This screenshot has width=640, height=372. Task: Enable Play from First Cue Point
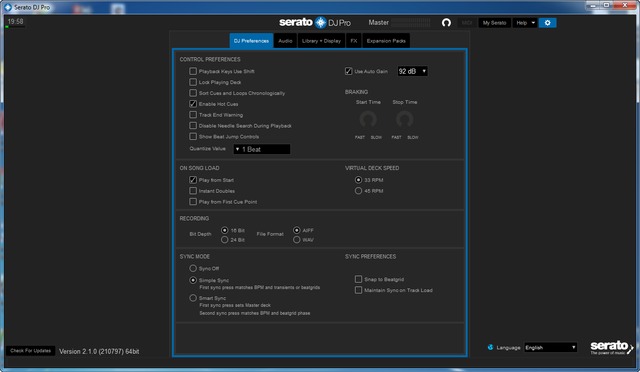click(x=193, y=202)
